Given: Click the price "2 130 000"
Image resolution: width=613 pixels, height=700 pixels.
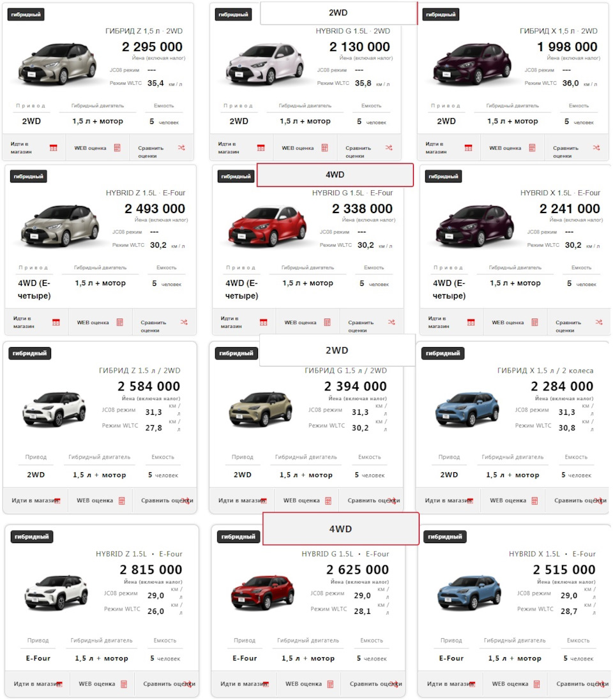Looking at the screenshot, I should 359,47.
